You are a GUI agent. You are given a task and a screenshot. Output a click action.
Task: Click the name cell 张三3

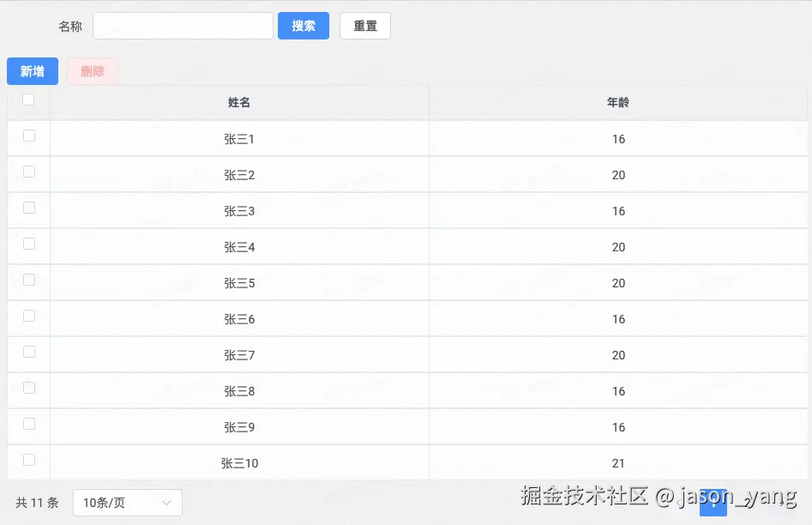click(x=239, y=211)
